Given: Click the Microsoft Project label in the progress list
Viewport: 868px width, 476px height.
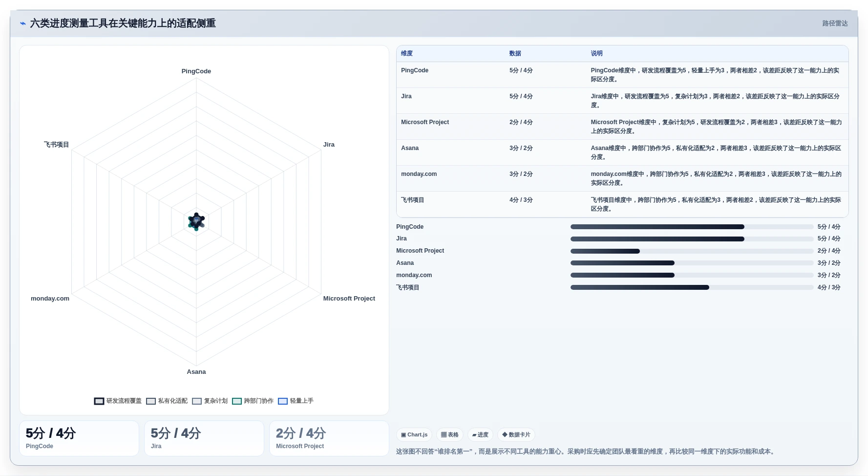Looking at the screenshot, I should (x=420, y=251).
